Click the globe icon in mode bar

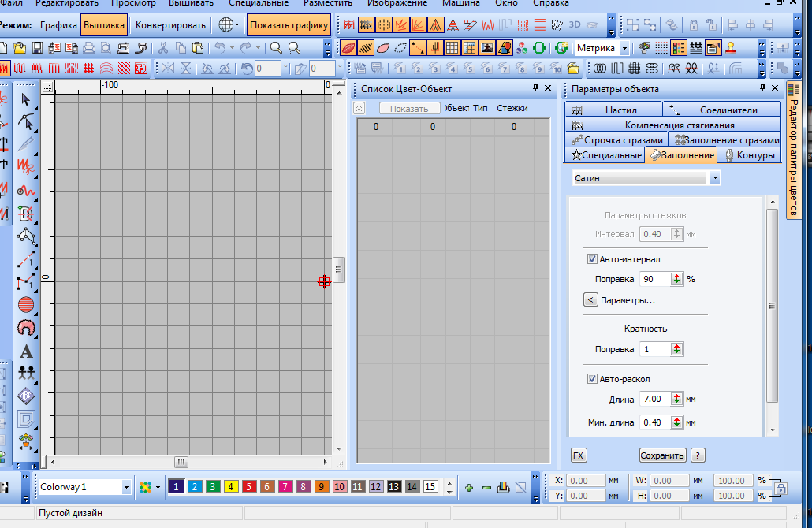(225, 25)
